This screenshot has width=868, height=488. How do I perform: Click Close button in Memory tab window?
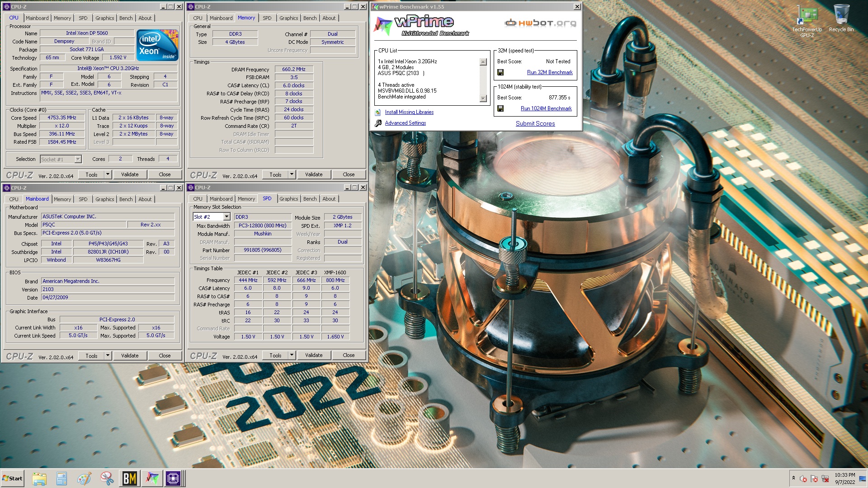click(x=349, y=174)
